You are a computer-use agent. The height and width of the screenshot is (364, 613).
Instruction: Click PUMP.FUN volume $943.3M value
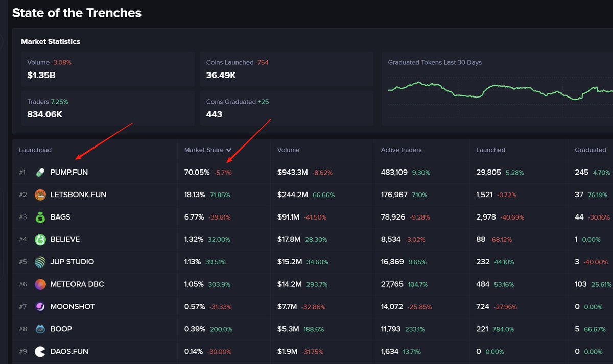point(293,173)
